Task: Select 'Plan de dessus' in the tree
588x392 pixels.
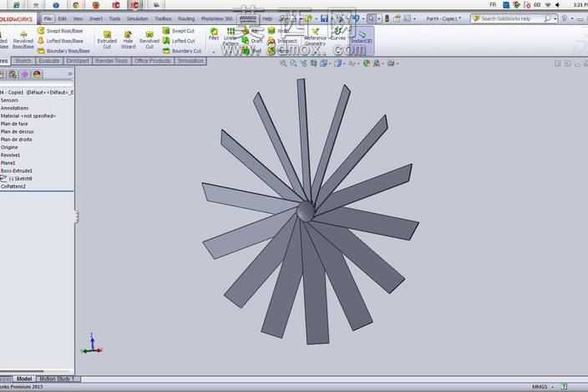Action: point(17,132)
